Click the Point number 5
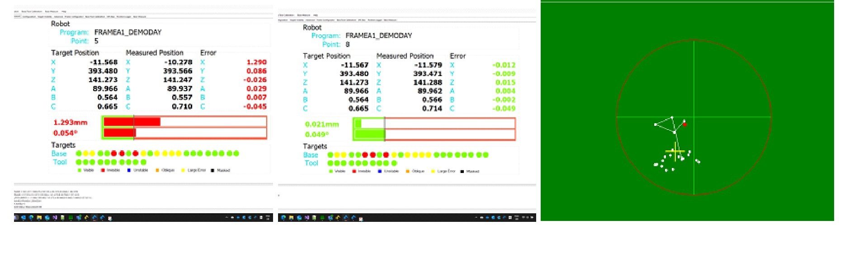The image size is (868, 254). [x=96, y=41]
